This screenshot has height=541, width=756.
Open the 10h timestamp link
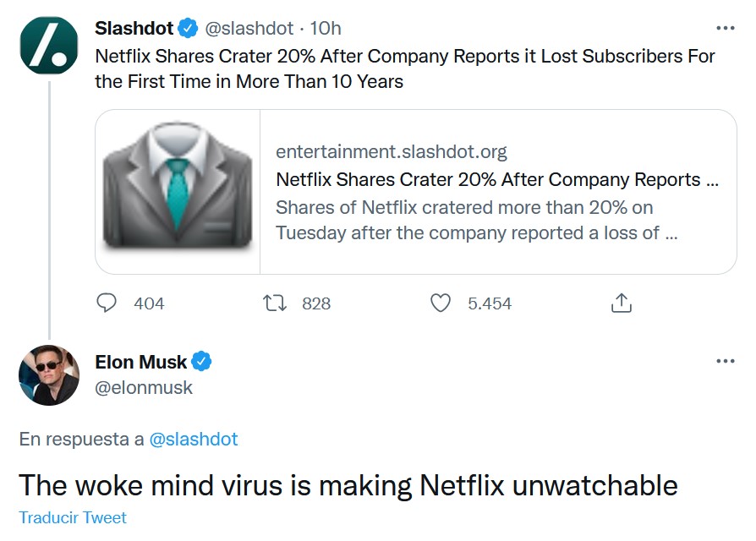pos(326,29)
